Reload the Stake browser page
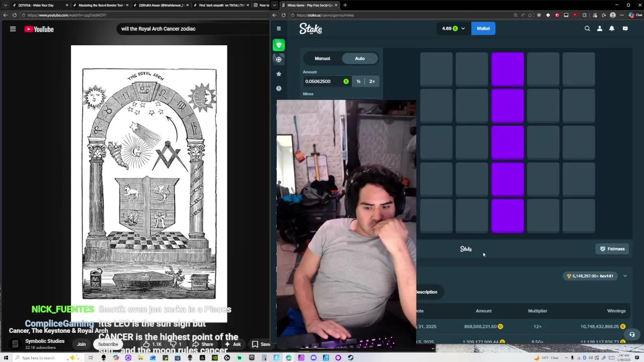This screenshot has width=644, height=362. click(284, 15)
